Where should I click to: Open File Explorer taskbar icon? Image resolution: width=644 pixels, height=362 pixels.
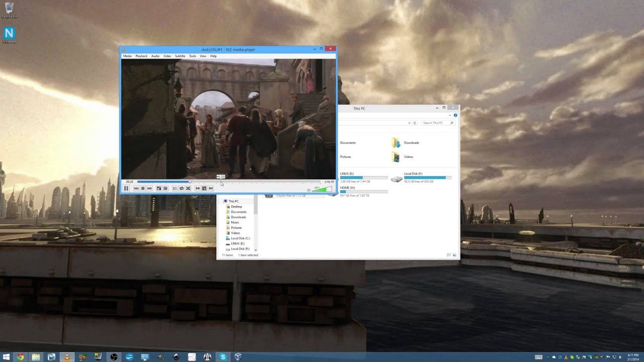(36, 357)
